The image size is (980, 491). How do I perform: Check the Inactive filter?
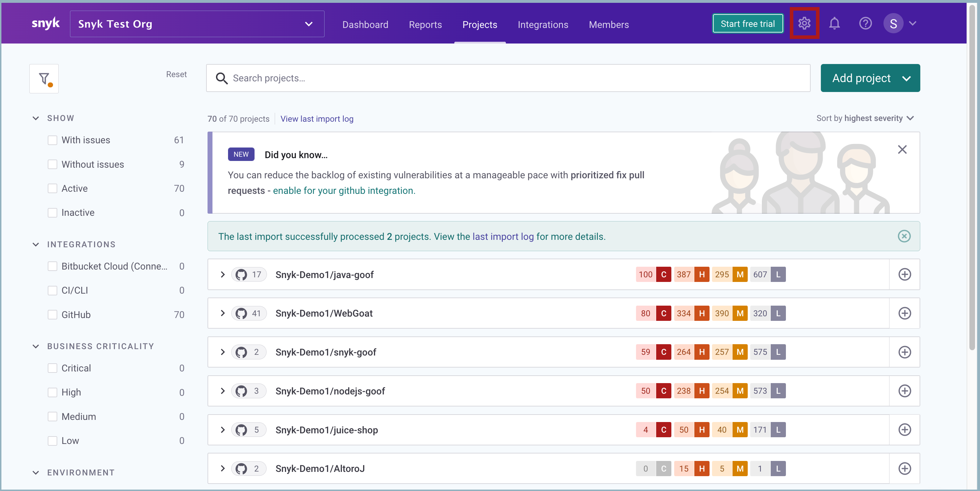click(52, 213)
